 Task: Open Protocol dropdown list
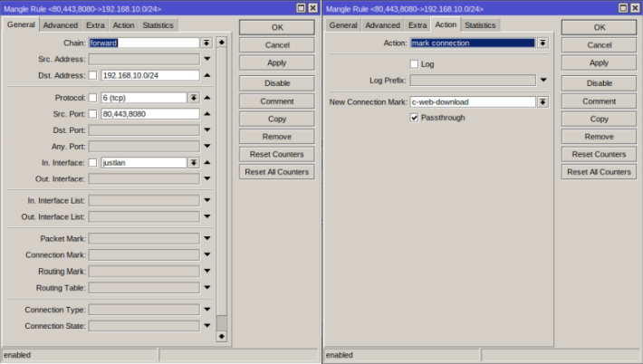coord(194,98)
